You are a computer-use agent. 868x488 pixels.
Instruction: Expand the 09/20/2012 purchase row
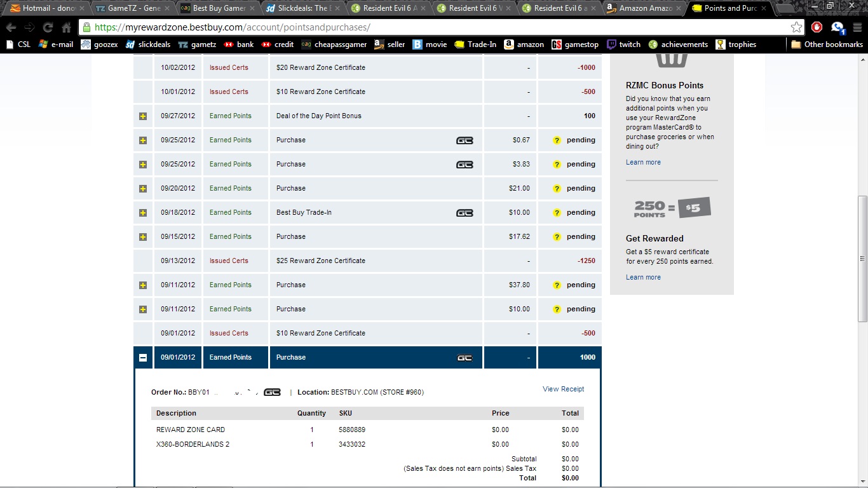click(143, 189)
